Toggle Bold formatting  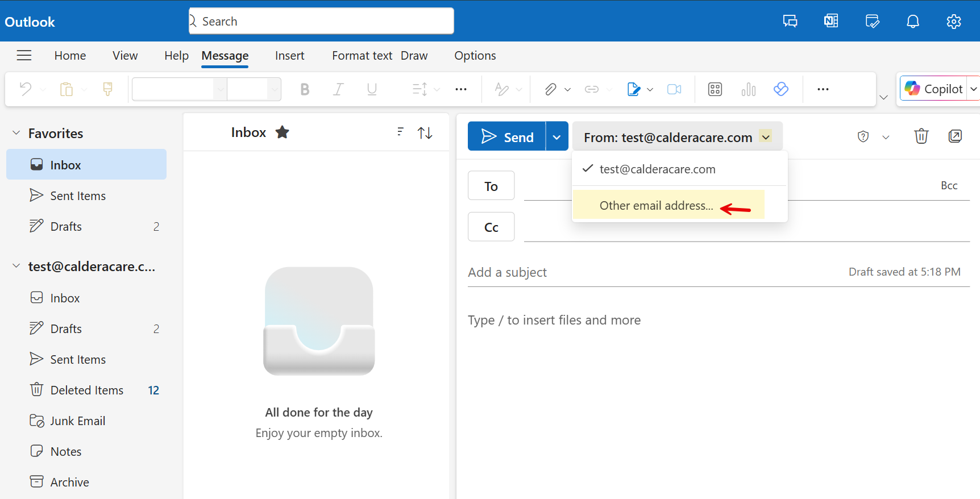(305, 89)
